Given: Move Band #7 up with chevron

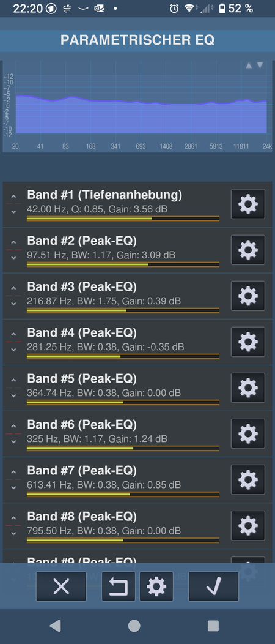Looking at the screenshot, I should [x=13, y=473].
